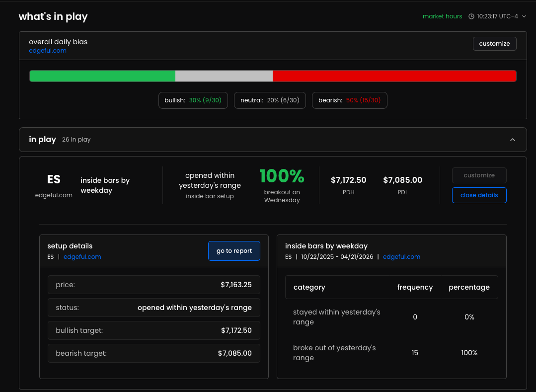
Task: Click the green bullish segment of the bias bar
Action: click(x=102, y=76)
